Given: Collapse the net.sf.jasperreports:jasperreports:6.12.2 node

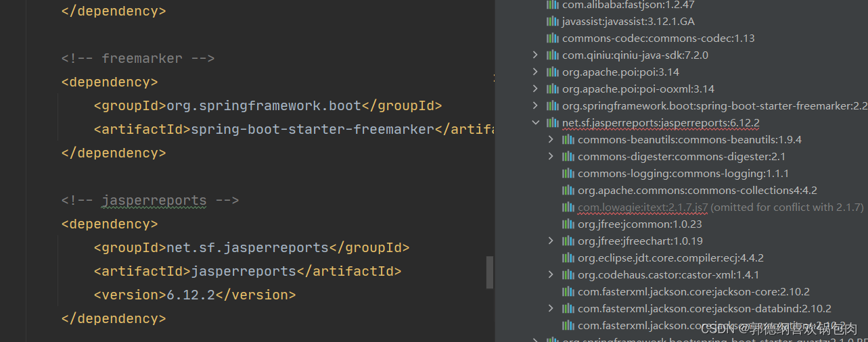Looking at the screenshot, I should click(535, 122).
